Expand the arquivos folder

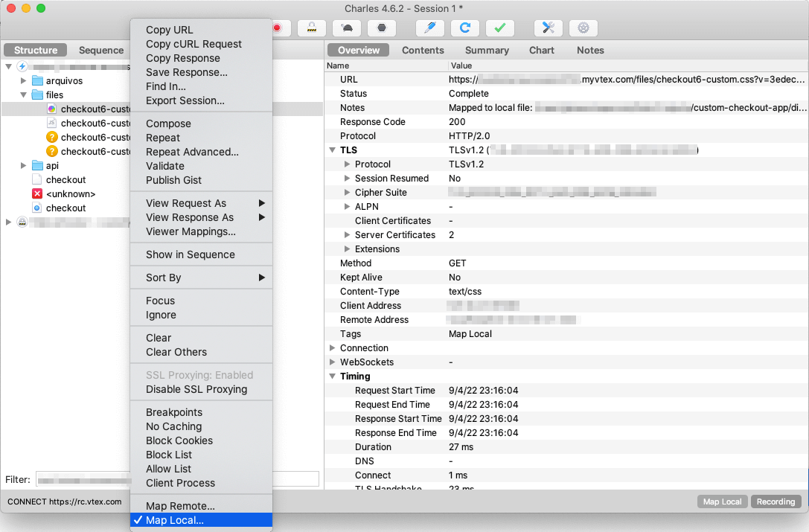pyautogui.click(x=23, y=80)
